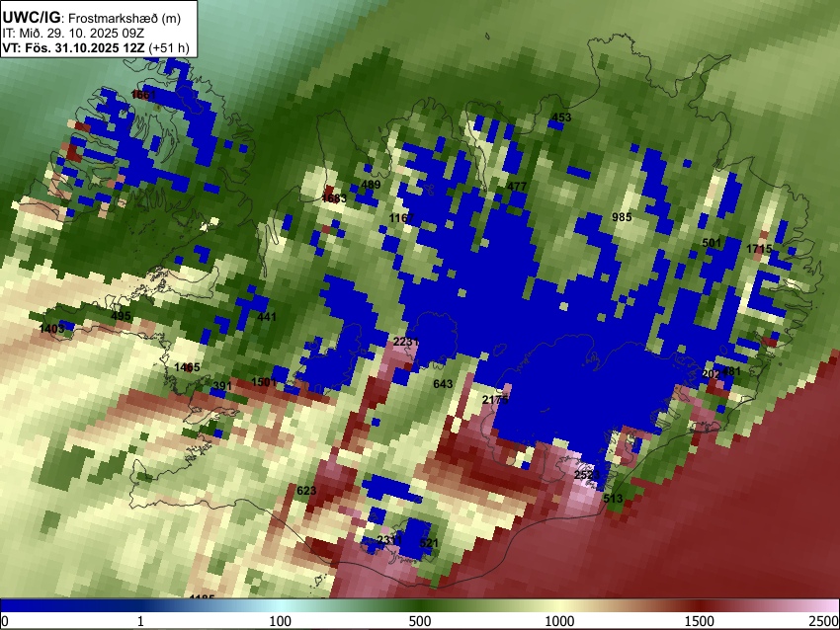
Task: Click the map value 513
Action: (613, 499)
